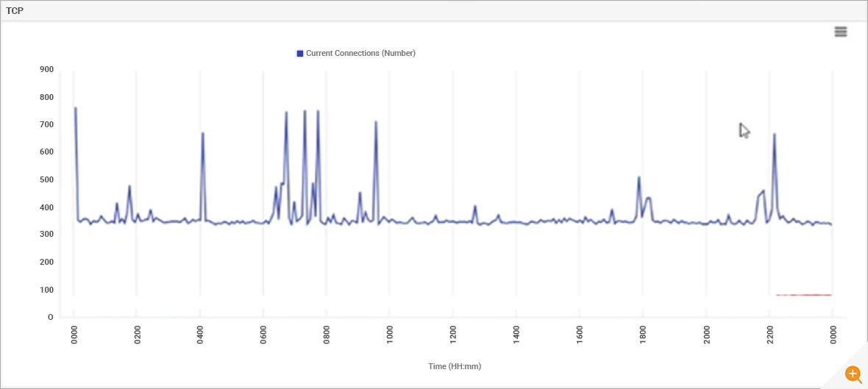
Task: Click the 700 y-axis value
Action: pos(46,124)
